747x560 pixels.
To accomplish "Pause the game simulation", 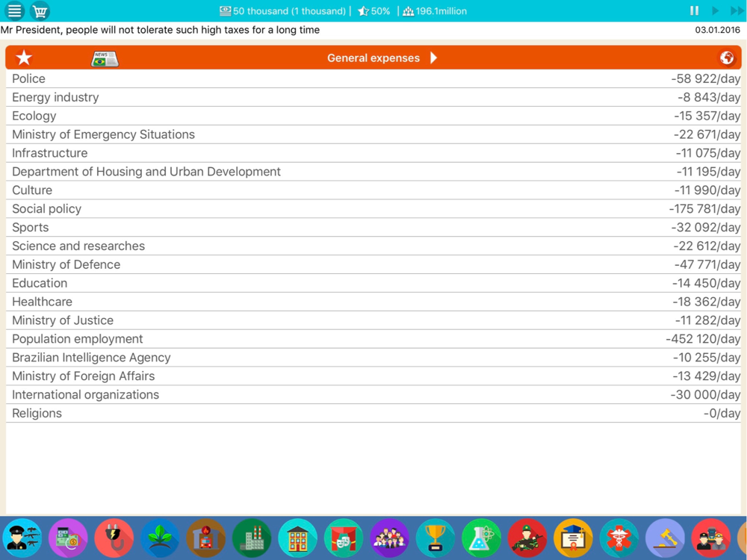I will 694,10.
